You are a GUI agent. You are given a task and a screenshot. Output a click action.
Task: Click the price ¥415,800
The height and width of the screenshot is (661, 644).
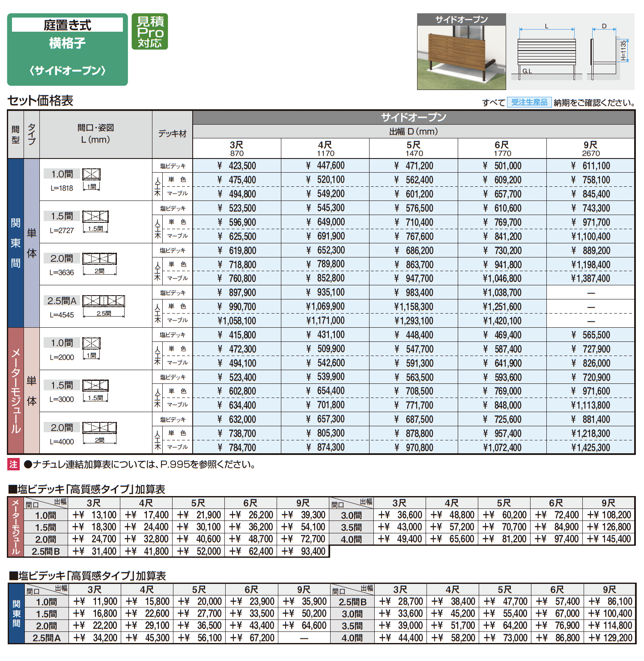pyautogui.click(x=237, y=335)
